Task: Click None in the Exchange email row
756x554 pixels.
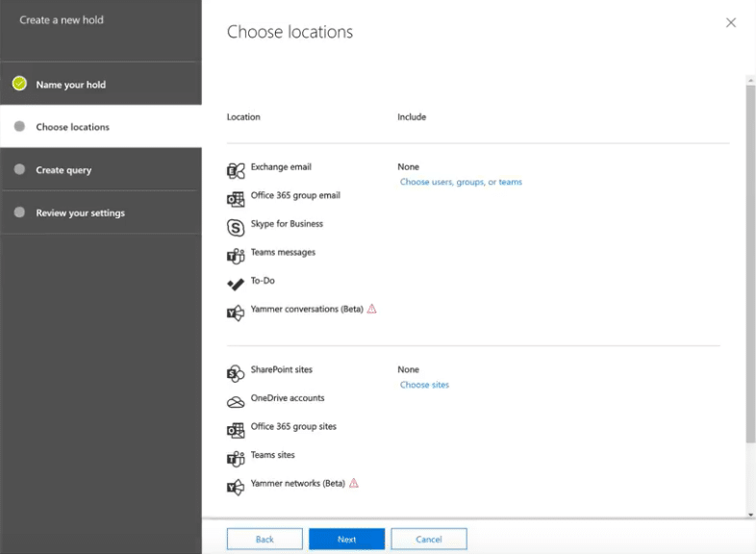Action: (x=409, y=166)
